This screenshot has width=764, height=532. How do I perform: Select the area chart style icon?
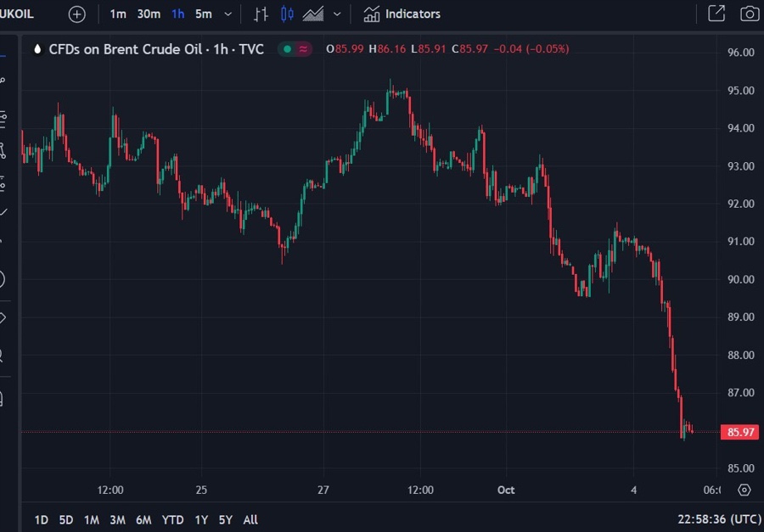tap(313, 14)
